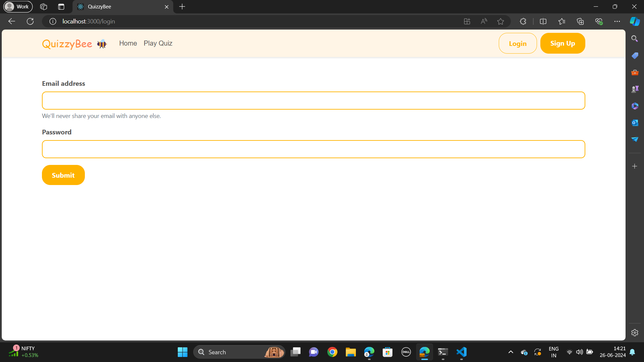The image size is (644, 362).
Task: Click the QuizzyBee bee logo
Action: [102, 44]
